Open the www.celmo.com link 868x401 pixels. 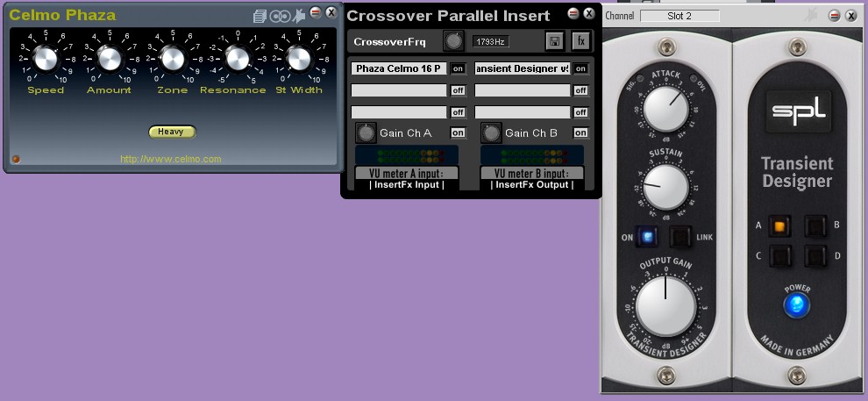pyautogui.click(x=171, y=159)
